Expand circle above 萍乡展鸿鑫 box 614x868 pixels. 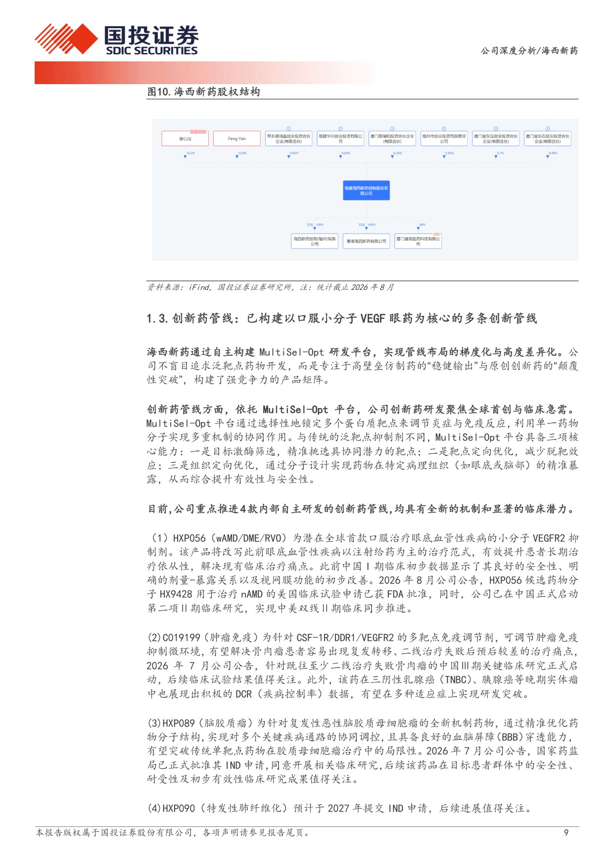pyautogui.click(x=289, y=129)
